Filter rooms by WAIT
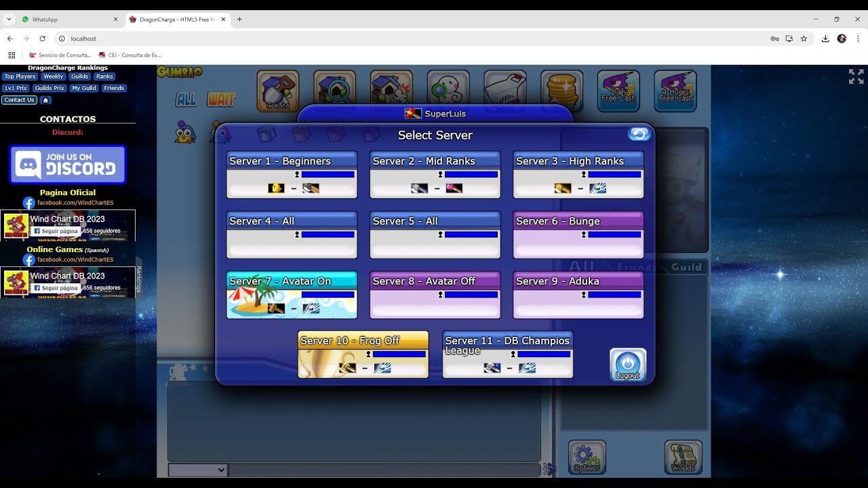The image size is (868, 488). pyautogui.click(x=221, y=100)
